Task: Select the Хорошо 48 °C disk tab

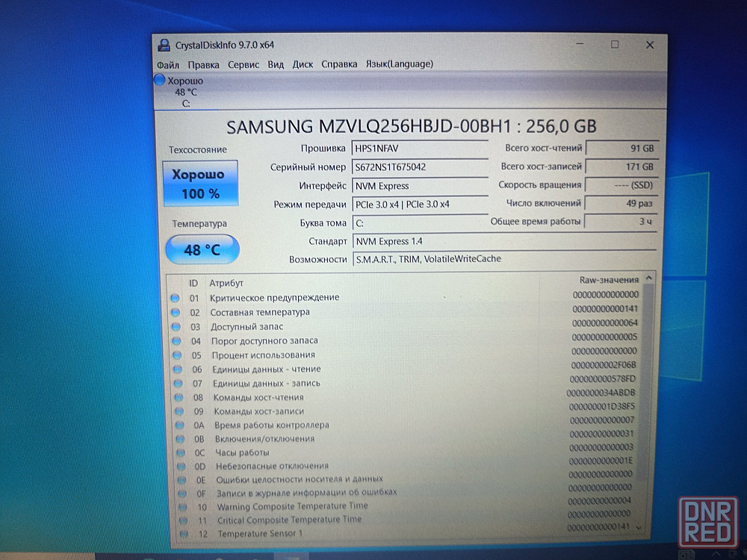Action: (x=181, y=91)
